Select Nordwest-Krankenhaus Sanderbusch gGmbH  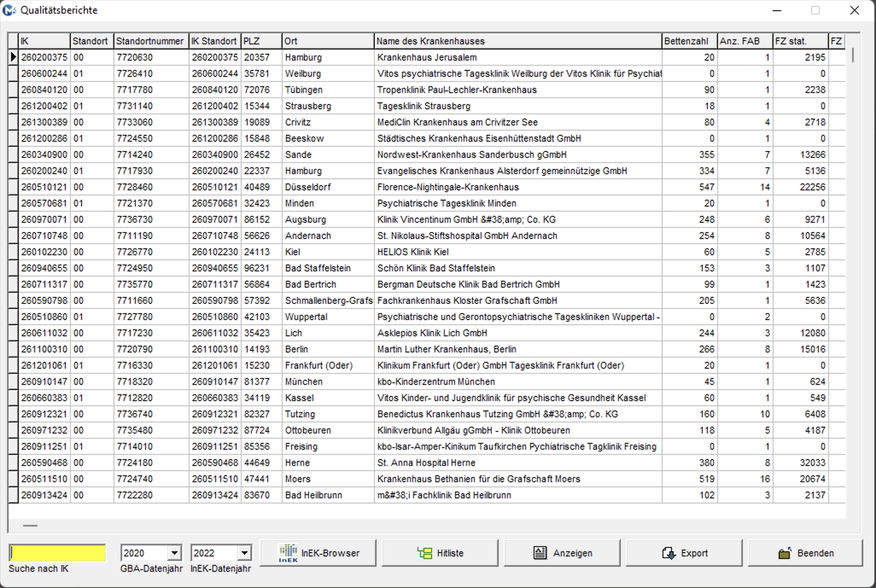(x=518, y=154)
